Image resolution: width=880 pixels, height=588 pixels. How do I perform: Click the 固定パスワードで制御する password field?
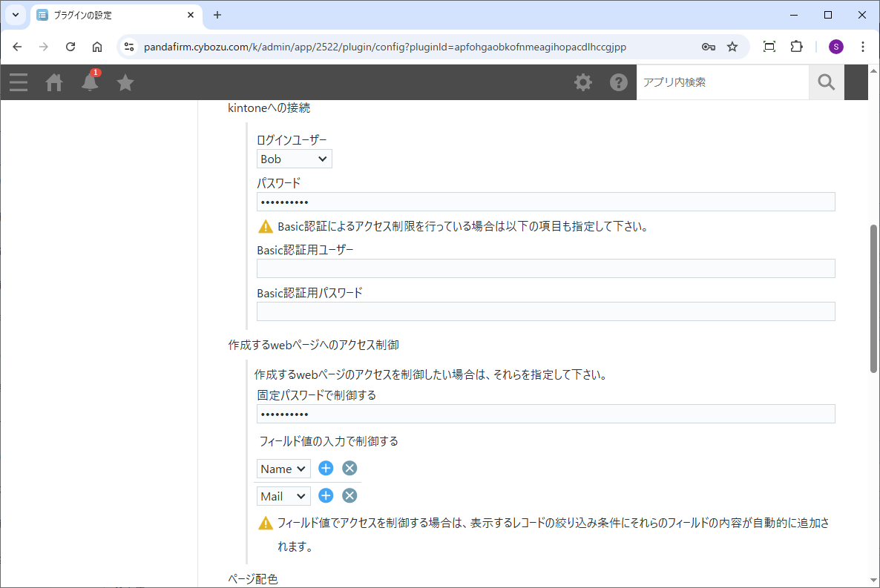pos(545,414)
